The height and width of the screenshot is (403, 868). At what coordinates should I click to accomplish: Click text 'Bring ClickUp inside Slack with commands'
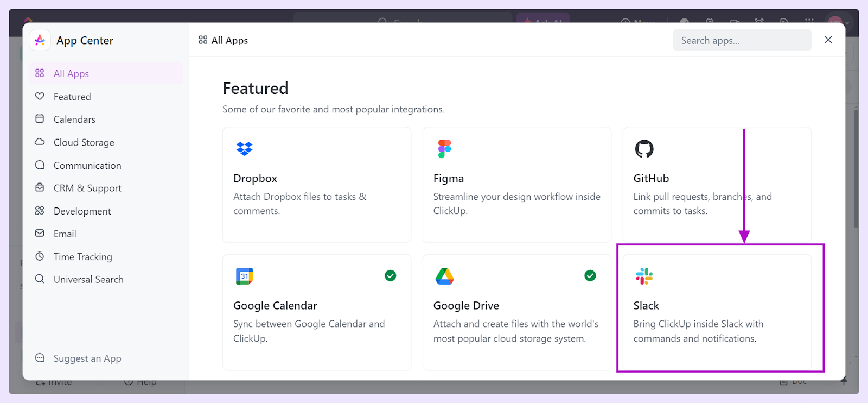click(x=698, y=331)
